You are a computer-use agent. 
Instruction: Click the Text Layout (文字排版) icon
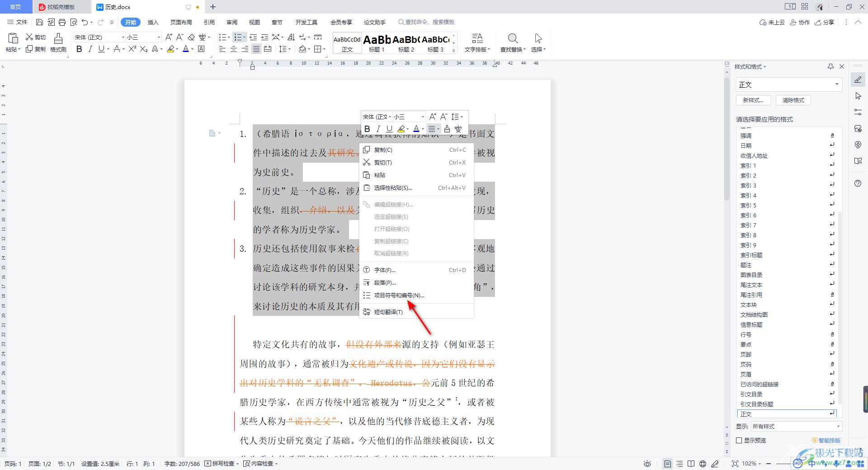tap(477, 38)
